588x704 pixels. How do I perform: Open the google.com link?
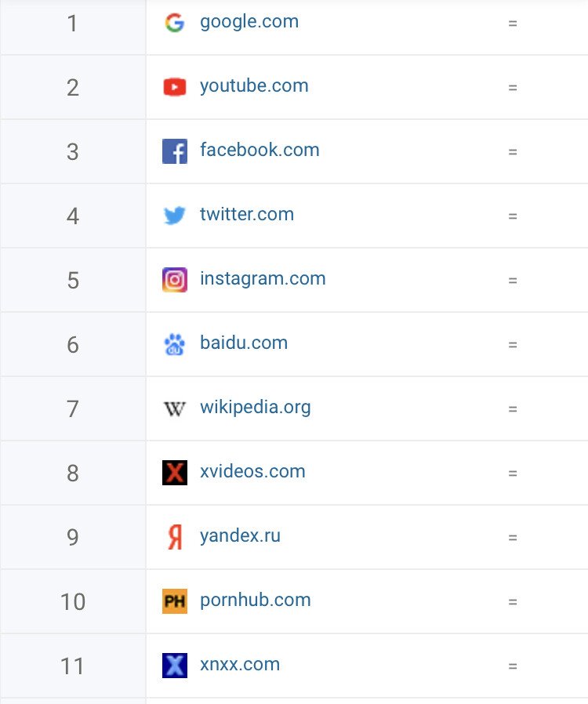(x=249, y=22)
